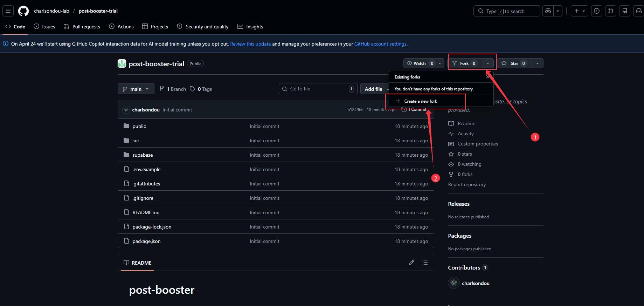Viewport: 644px width, 306px height.
Task: Star the repository
Action: point(514,63)
